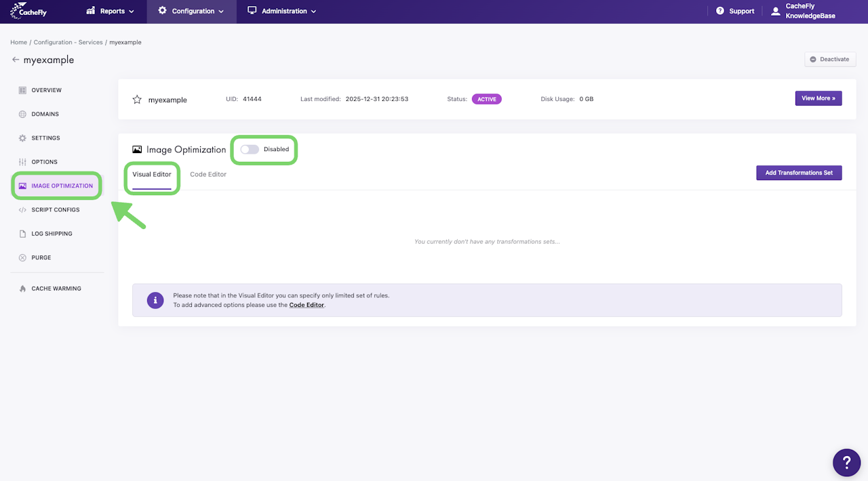Open LOG SHIPPING in the sidebar

click(52, 234)
